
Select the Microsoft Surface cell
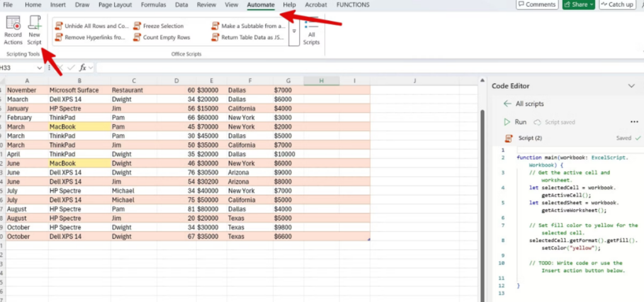[x=79, y=90]
